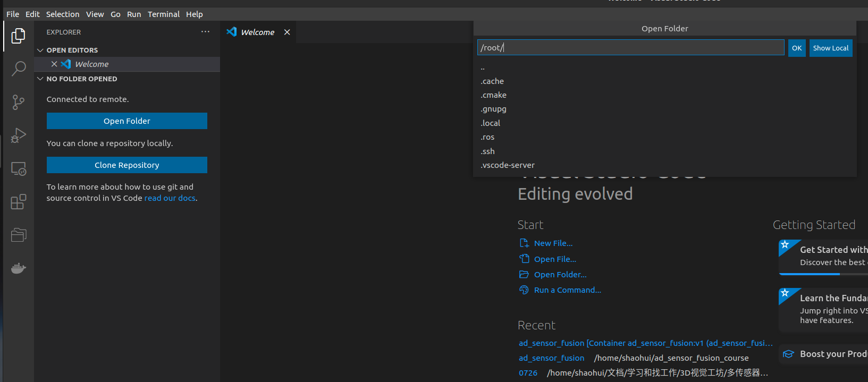Screen dimensions: 868x382
Task: Select the .ssh folder entry
Action: click(665, 151)
